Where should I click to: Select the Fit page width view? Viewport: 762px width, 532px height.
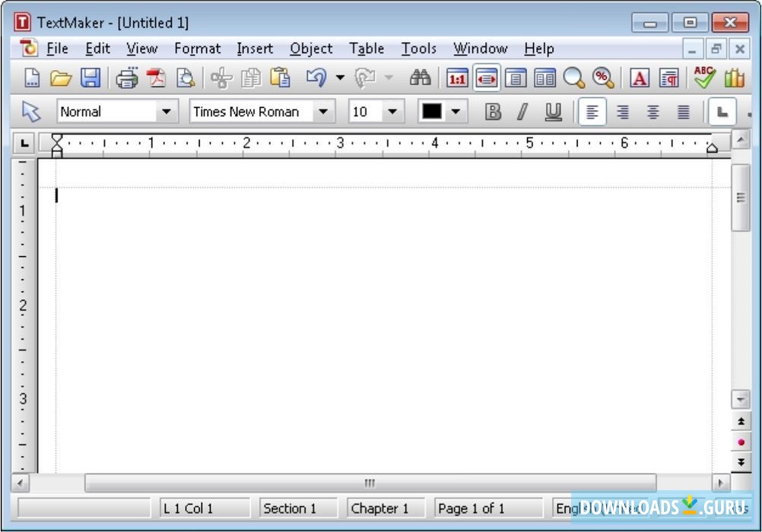click(487, 78)
